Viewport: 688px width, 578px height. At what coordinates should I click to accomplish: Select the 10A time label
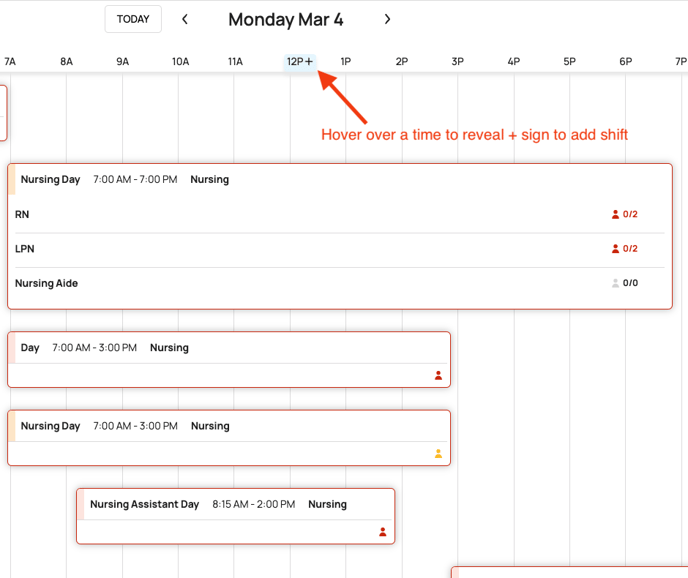[x=180, y=61]
